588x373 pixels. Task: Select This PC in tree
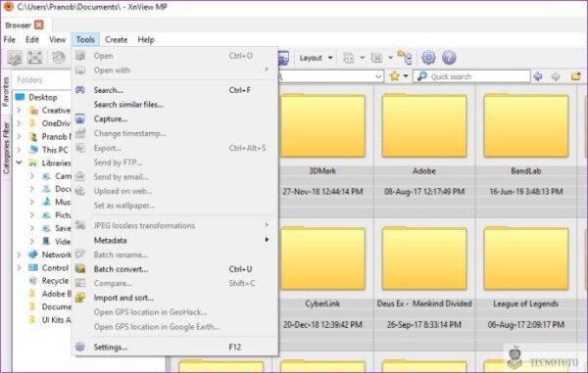pyautogui.click(x=55, y=150)
